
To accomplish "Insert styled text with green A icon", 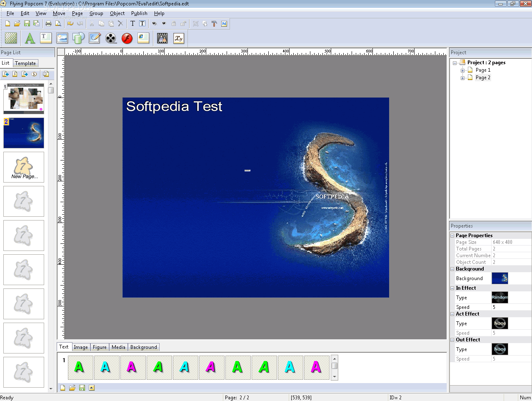I will [30, 38].
